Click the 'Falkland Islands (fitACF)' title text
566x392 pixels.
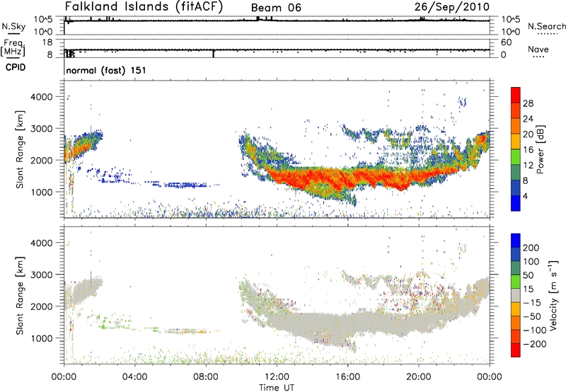(144, 7)
